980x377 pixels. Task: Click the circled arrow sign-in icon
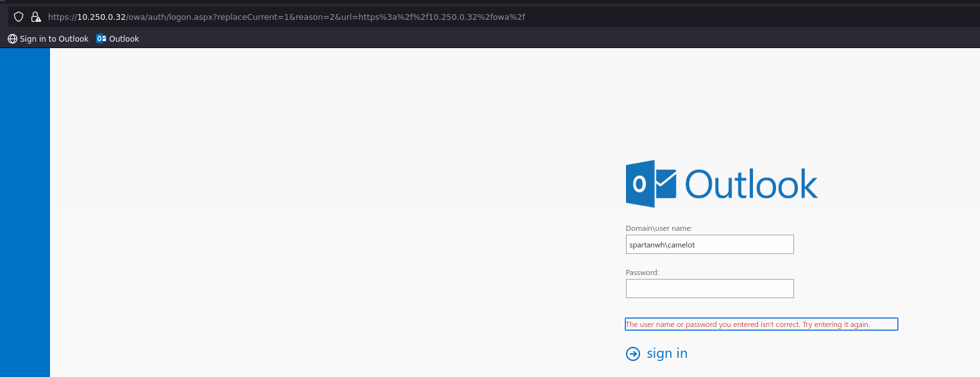(x=633, y=354)
